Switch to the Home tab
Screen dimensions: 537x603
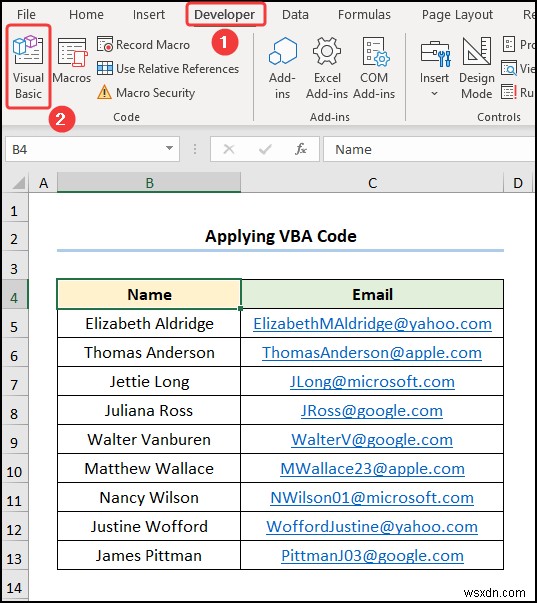[x=86, y=15]
